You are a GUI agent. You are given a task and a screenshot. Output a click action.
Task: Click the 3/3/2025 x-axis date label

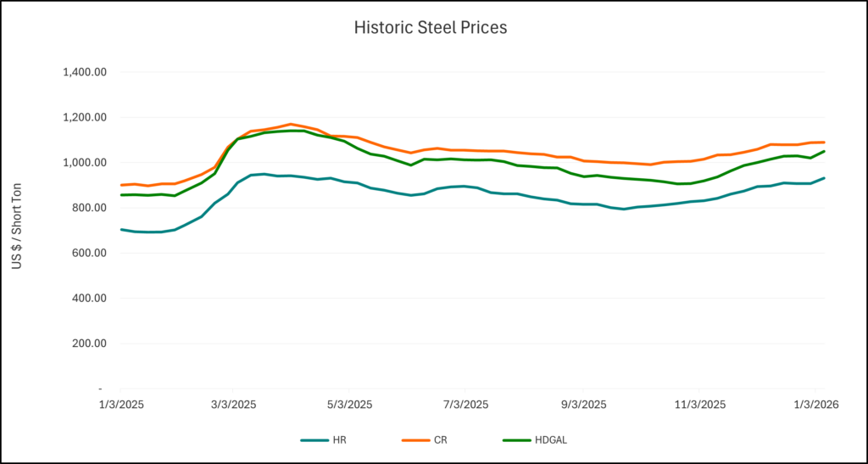(234, 405)
